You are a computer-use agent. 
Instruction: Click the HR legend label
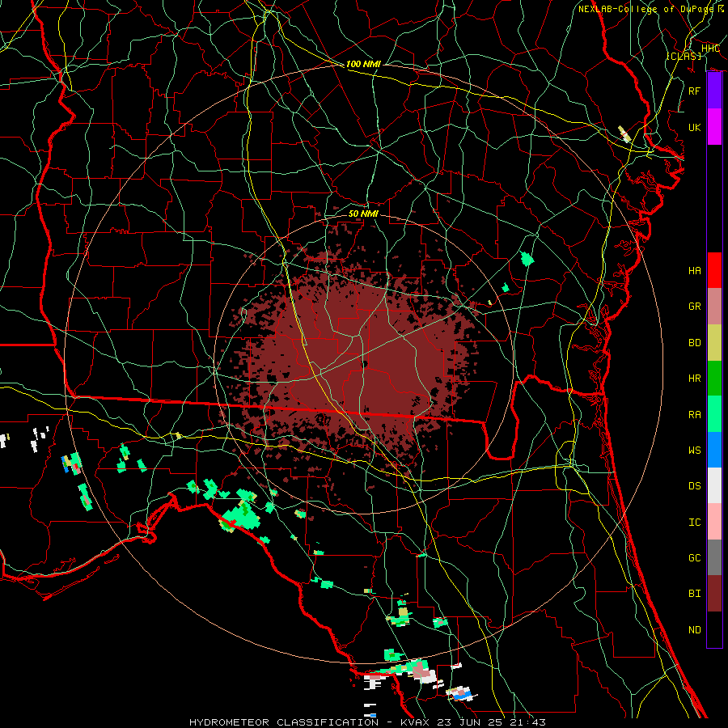(x=695, y=379)
